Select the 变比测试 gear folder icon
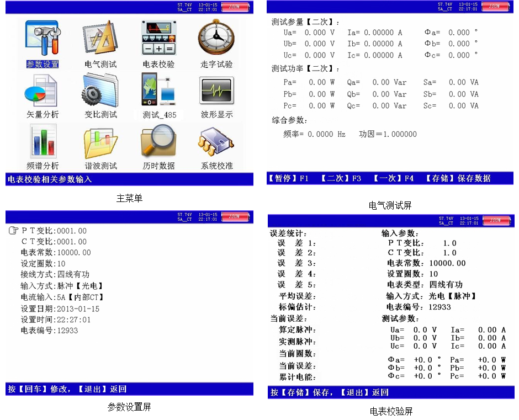 pyautogui.click(x=100, y=90)
